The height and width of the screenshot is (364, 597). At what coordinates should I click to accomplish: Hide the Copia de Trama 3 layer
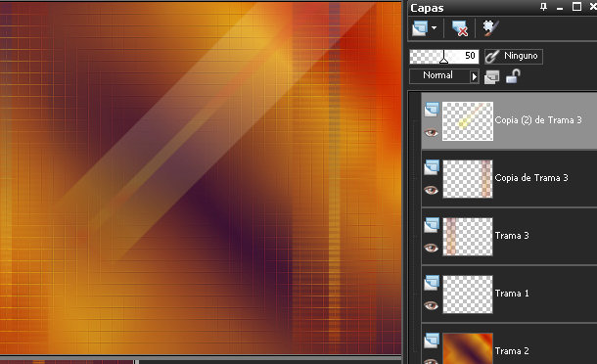click(x=431, y=190)
